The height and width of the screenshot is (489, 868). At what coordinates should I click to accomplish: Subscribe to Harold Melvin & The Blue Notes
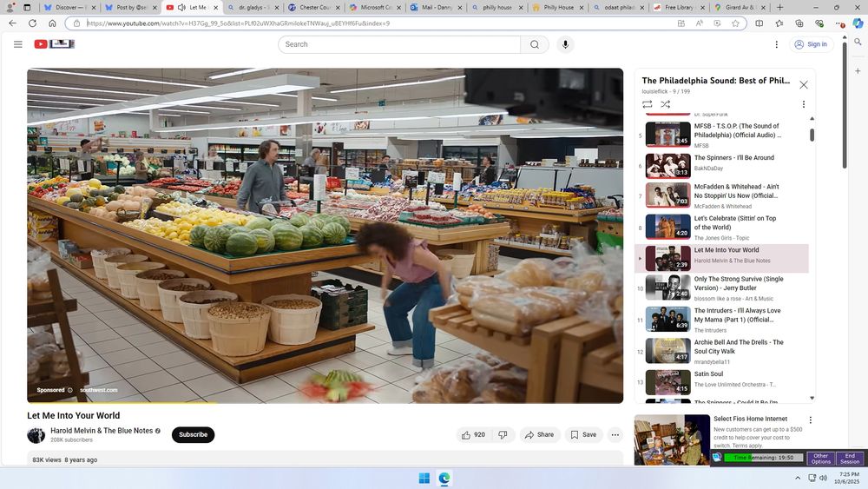click(193, 435)
